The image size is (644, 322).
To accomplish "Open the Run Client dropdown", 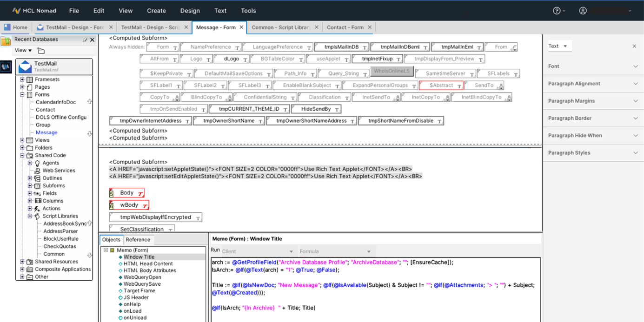I will (x=258, y=251).
